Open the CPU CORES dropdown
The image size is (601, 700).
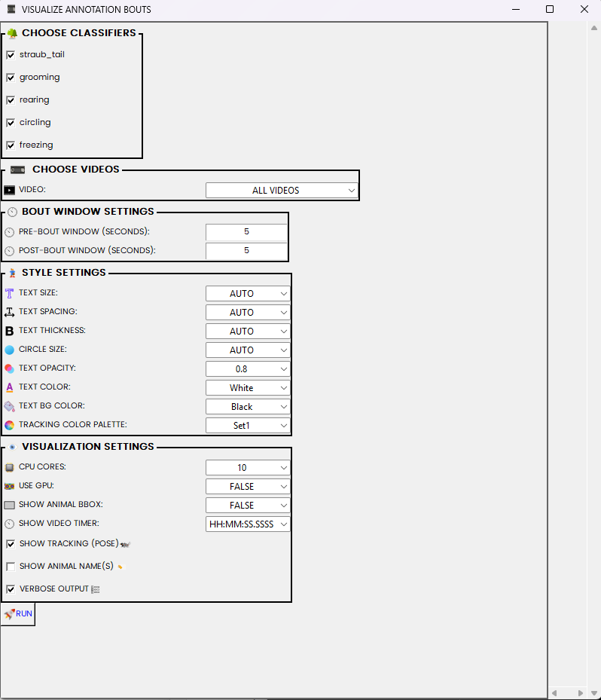[x=248, y=467]
